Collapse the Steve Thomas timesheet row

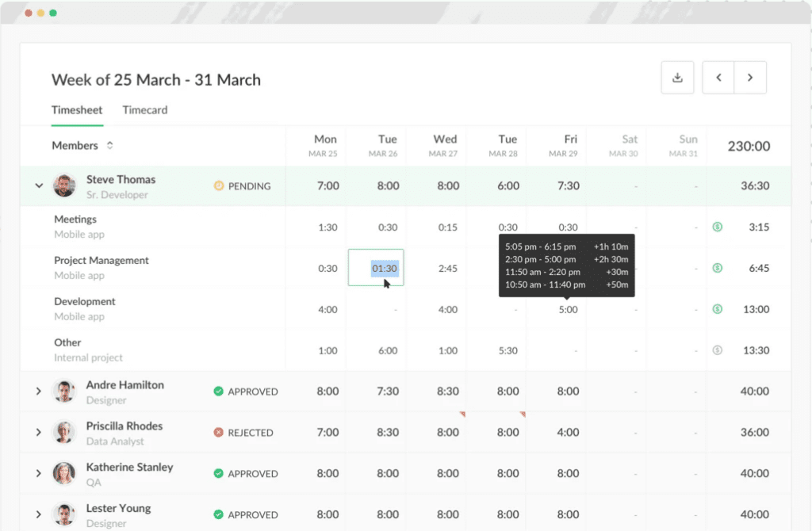[x=38, y=185]
